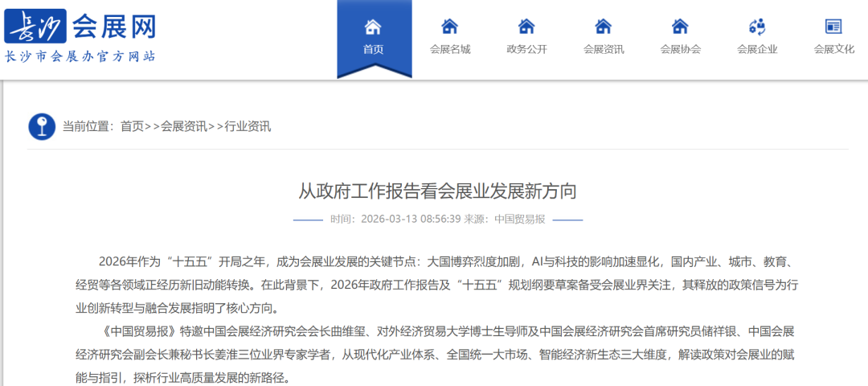Select the 会展资讯 navigation label
868x386 pixels.
[604, 49]
